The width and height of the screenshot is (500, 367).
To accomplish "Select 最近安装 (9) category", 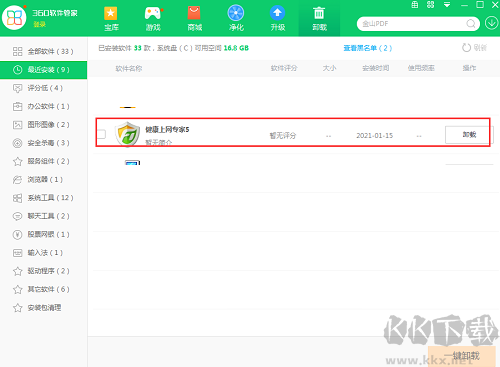I will pyautogui.click(x=43, y=70).
